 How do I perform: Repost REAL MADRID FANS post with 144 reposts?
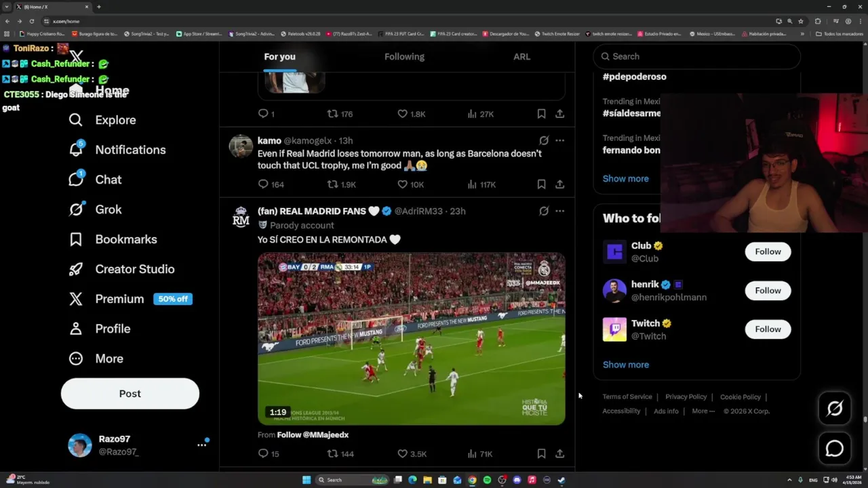(340, 454)
